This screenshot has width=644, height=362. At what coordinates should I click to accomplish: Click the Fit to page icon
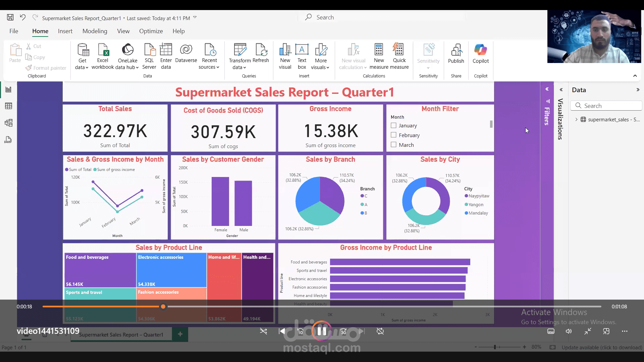point(552,347)
